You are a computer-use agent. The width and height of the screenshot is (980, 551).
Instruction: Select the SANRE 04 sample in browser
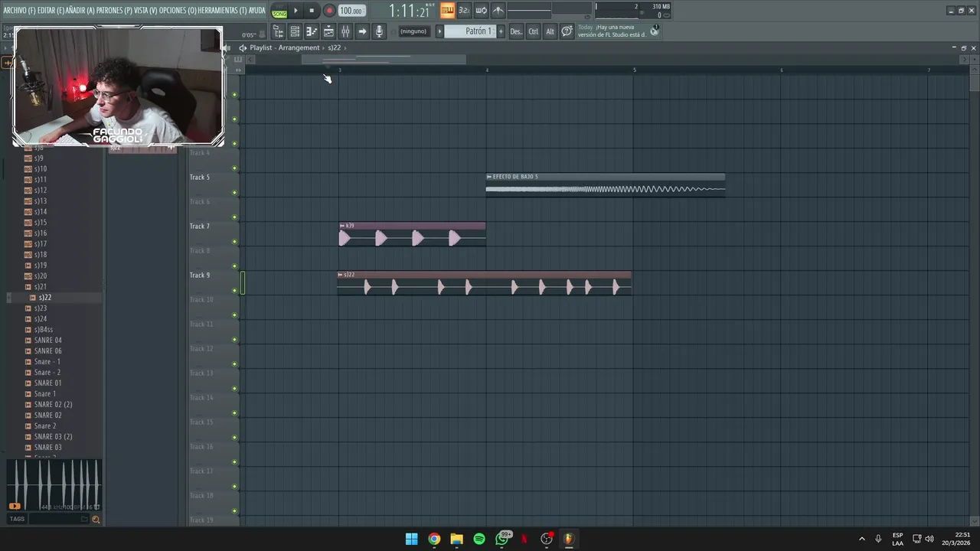click(47, 340)
